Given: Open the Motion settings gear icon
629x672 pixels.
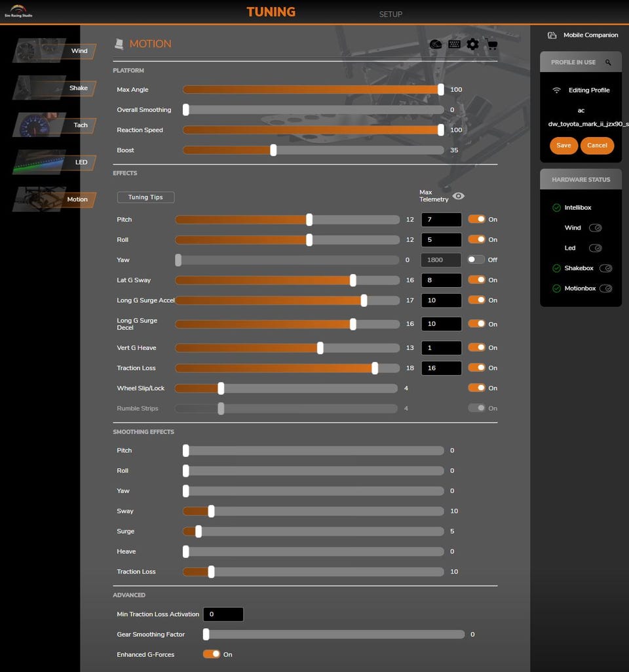Looking at the screenshot, I should (x=472, y=44).
